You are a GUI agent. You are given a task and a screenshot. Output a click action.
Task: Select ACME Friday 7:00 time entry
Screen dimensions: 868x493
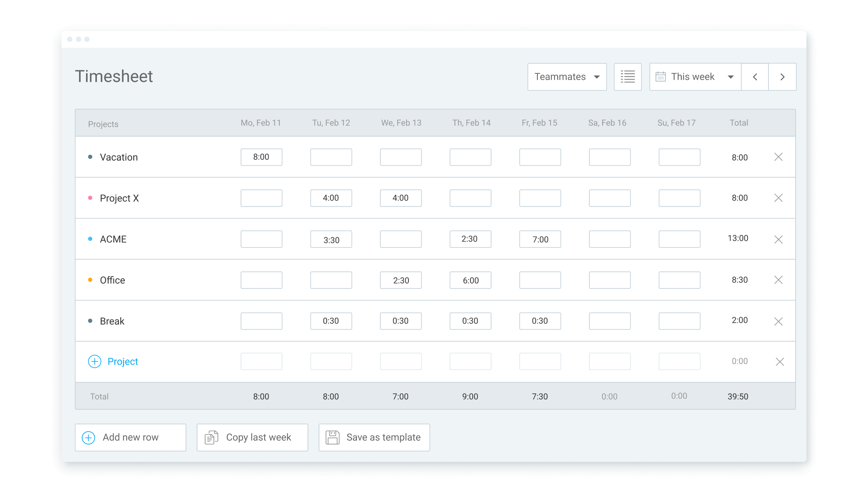(x=540, y=239)
